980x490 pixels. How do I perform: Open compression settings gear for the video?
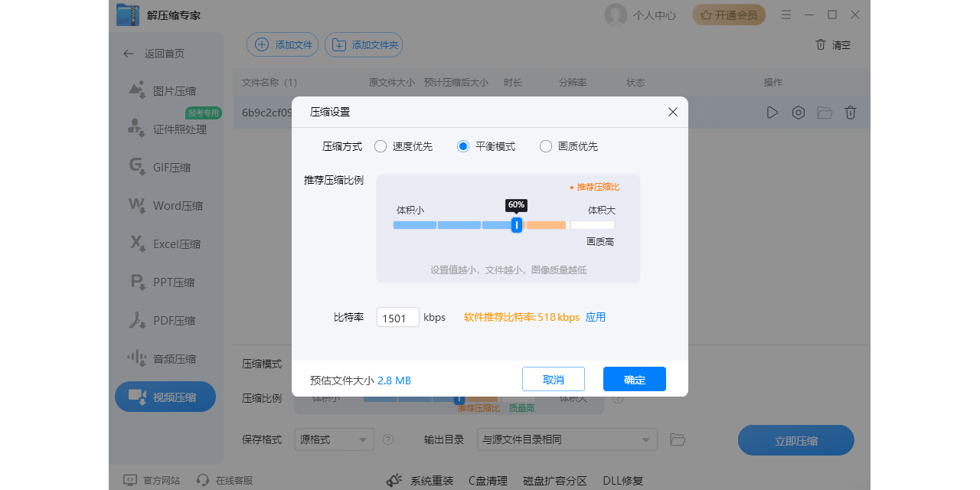click(798, 113)
